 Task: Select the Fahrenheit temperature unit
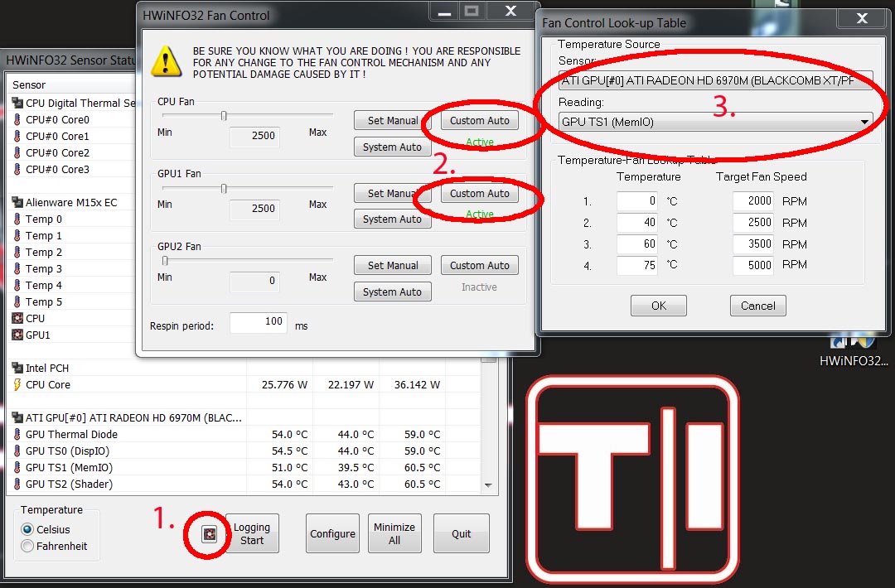(x=27, y=546)
